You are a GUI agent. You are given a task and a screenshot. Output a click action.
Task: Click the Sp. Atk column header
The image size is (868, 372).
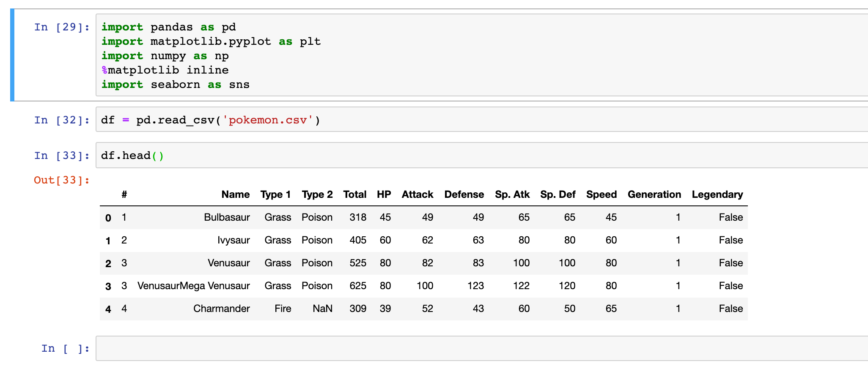(512, 194)
